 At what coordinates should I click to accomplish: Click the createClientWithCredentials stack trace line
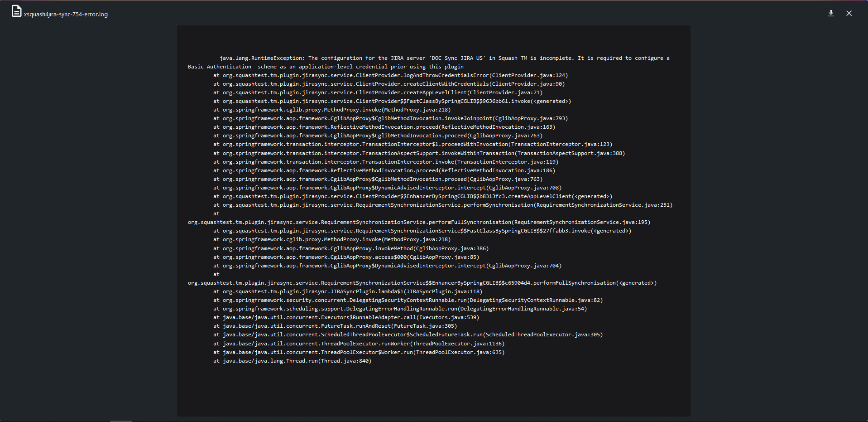(x=389, y=84)
